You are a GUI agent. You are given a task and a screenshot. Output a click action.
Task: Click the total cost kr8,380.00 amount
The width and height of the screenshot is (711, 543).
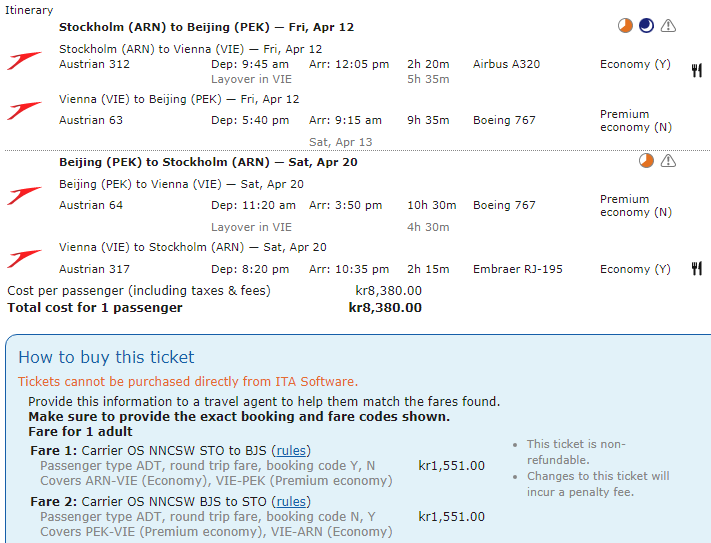385,308
